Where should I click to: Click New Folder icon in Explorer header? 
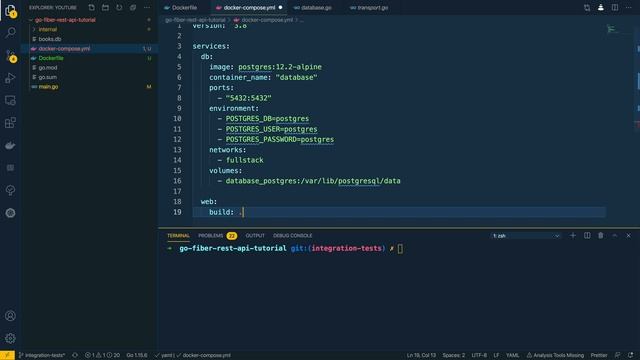click(105, 7)
